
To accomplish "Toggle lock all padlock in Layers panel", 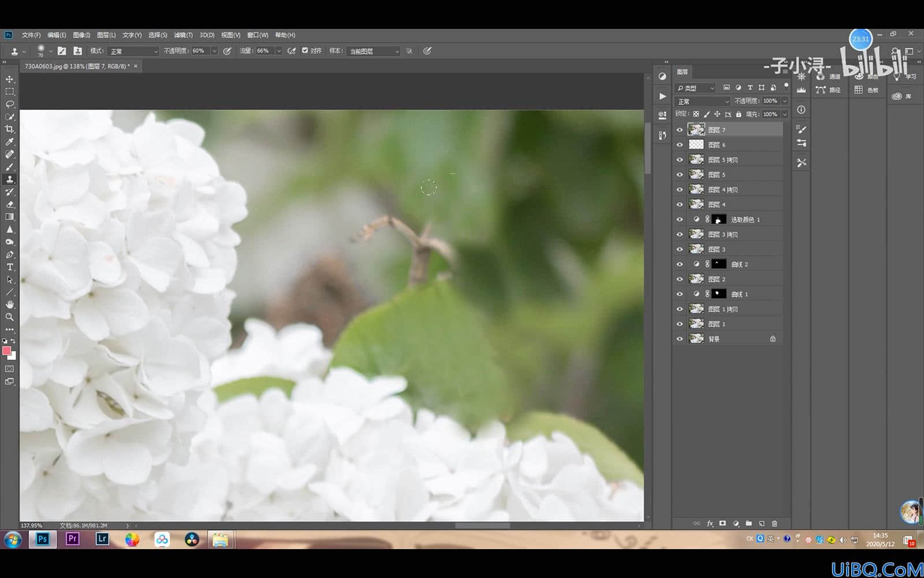I will [x=739, y=114].
